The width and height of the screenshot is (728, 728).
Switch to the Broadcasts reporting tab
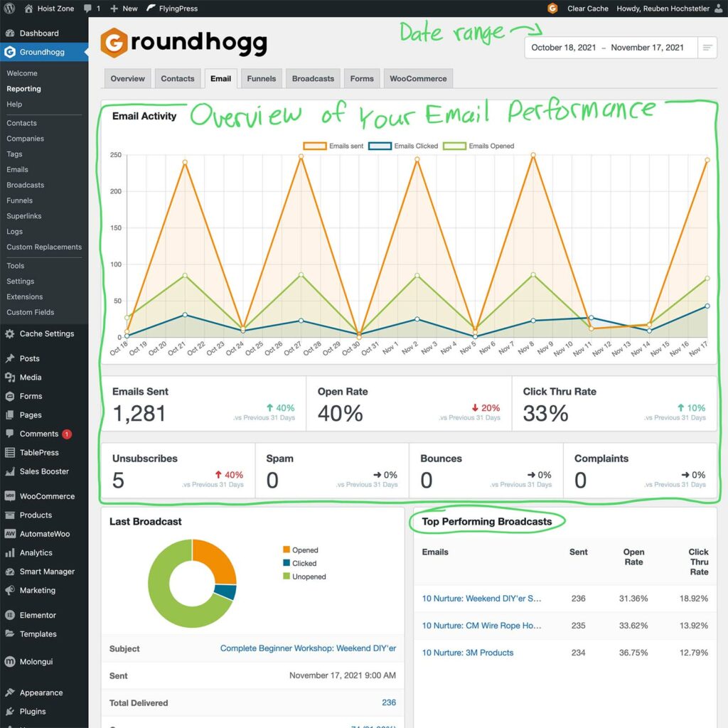313,78
